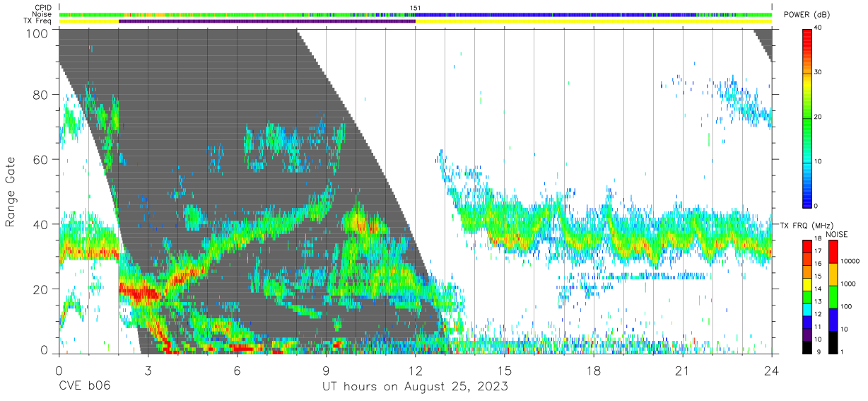Image resolution: width=868 pixels, height=401 pixels.
Task: Click the CPID label at top left
Action: [x=43, y=8]
